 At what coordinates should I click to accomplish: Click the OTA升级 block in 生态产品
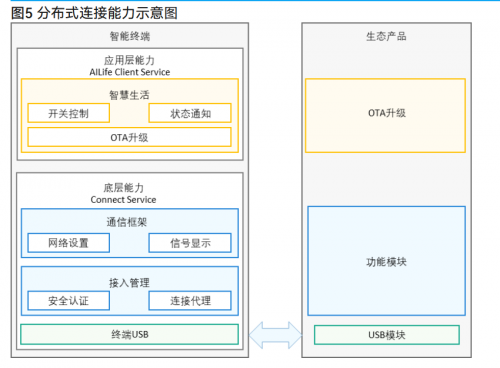tap(385, 116)
